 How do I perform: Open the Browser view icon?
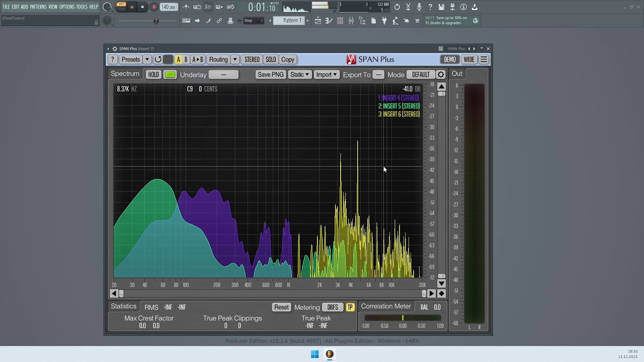(x=362, y=21)
